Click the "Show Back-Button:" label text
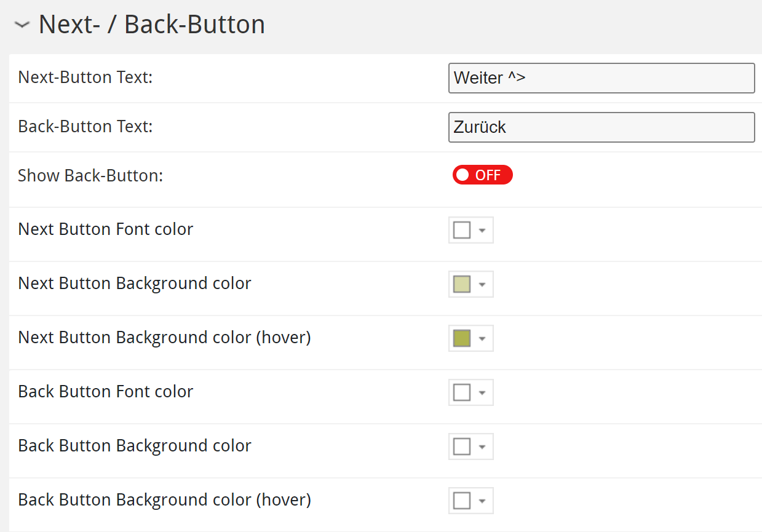 [90, 176]
